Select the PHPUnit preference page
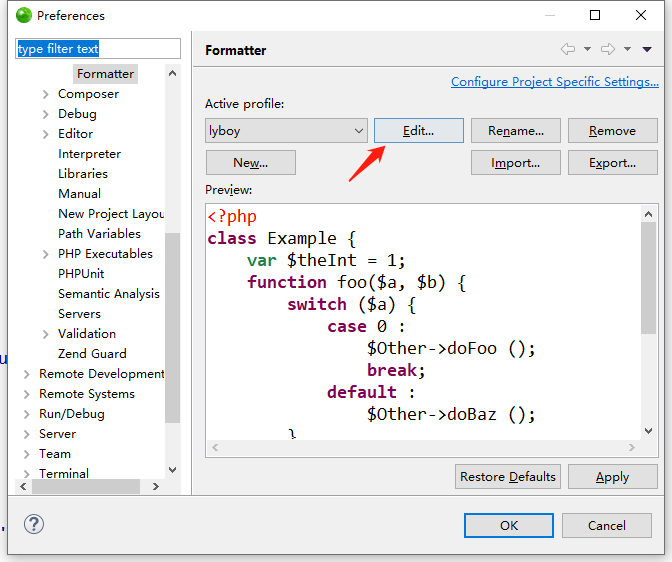The height and width of the screenshot is (562, 672). point(81,274)
